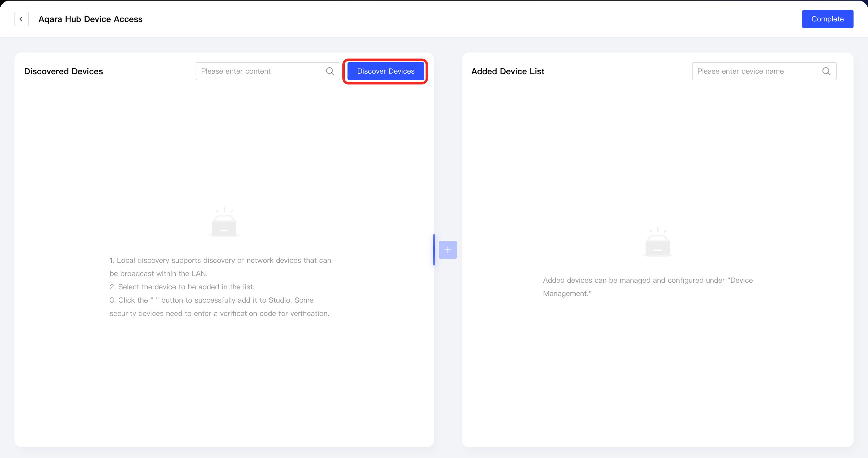Click the Complete button

[827, 19]
